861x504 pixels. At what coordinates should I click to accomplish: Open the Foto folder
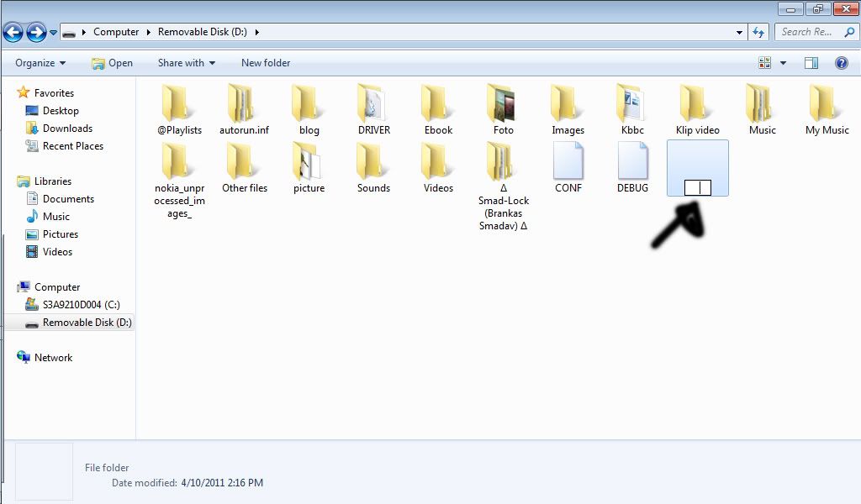click(503, 105)
